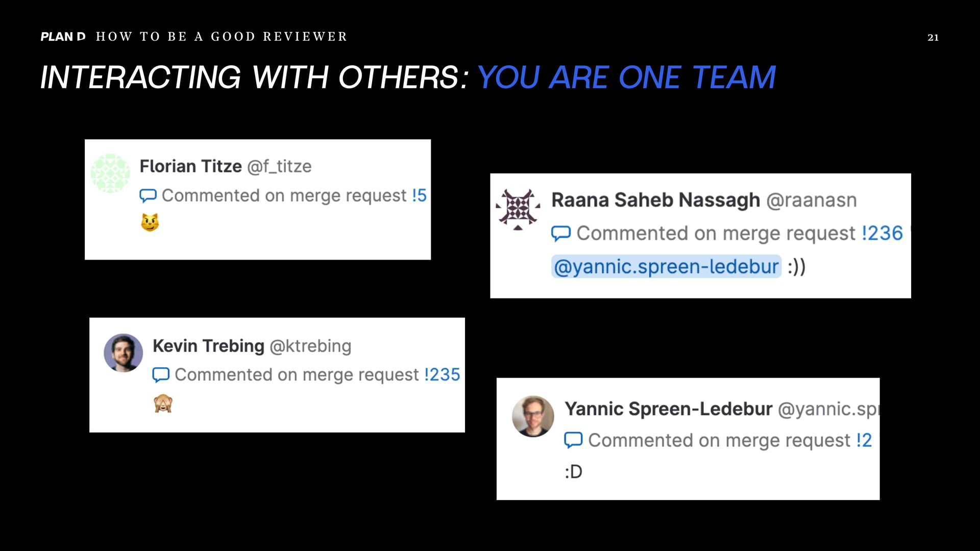The width and height of the screenshot is (980, 551).
Task: Open merge request !5 link
Action: coord(419,195)
